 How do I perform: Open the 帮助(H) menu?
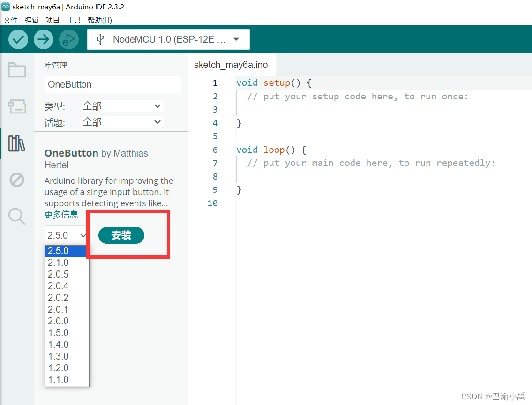click(100, 20)
